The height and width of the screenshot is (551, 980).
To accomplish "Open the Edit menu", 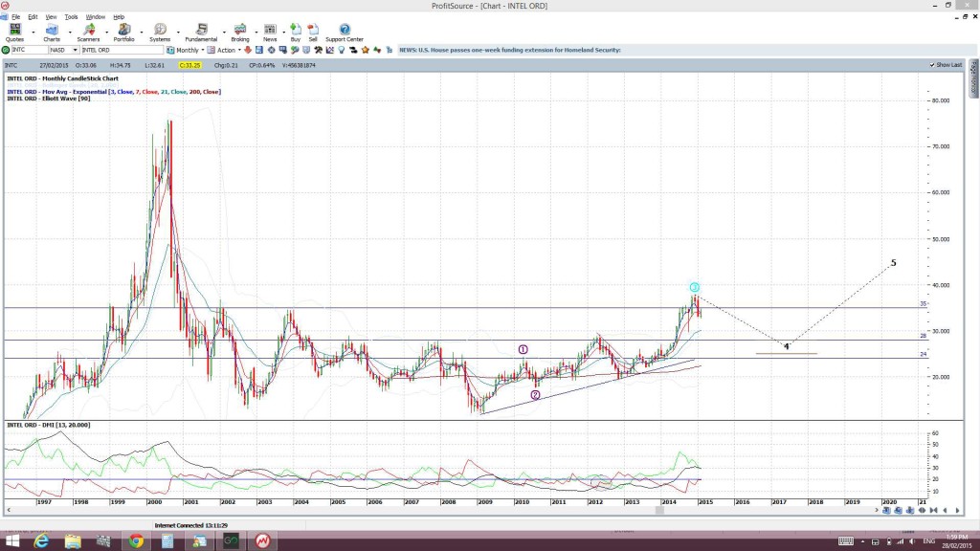I will pos(33,17).
